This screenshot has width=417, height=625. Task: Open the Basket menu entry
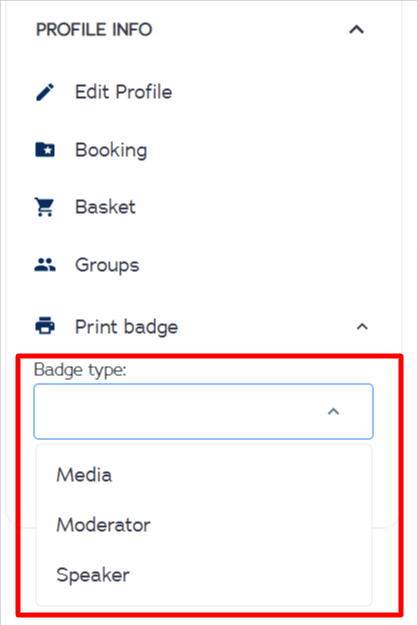click(106, 207)
